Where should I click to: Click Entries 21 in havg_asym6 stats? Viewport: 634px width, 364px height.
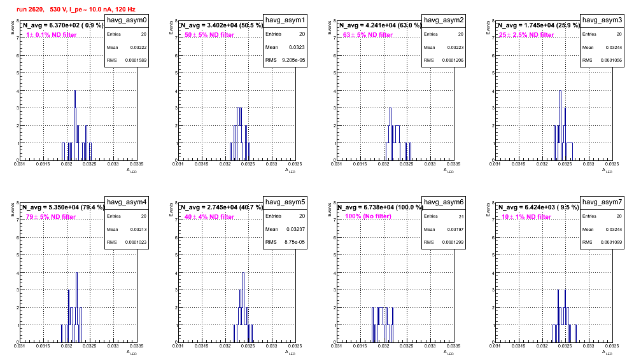444,216
